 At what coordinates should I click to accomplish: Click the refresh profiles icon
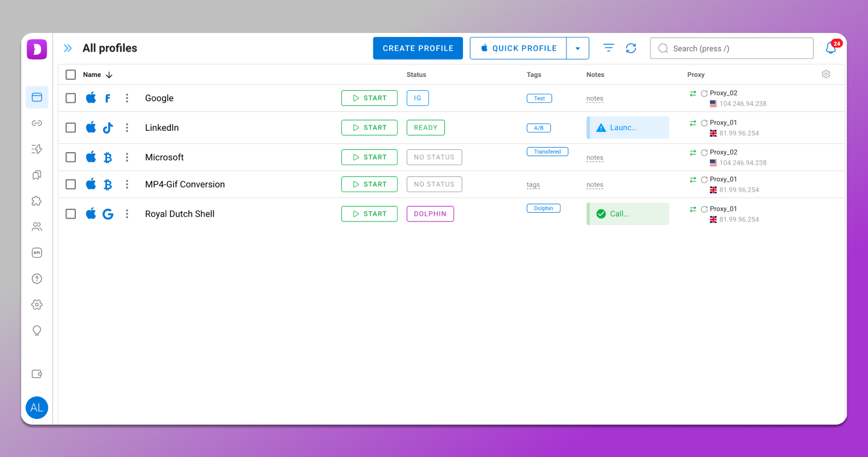pos(631,49)
